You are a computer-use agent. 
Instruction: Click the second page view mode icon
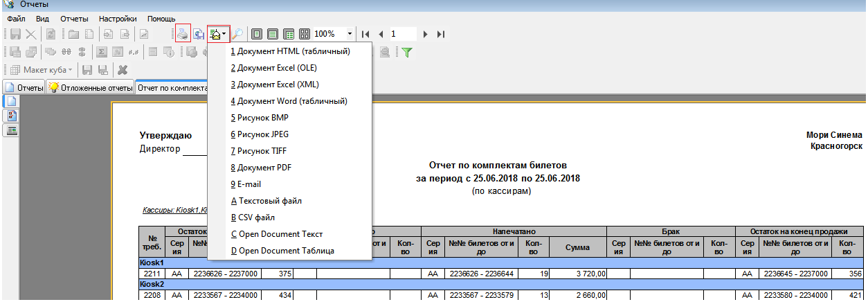coord(273,33)
